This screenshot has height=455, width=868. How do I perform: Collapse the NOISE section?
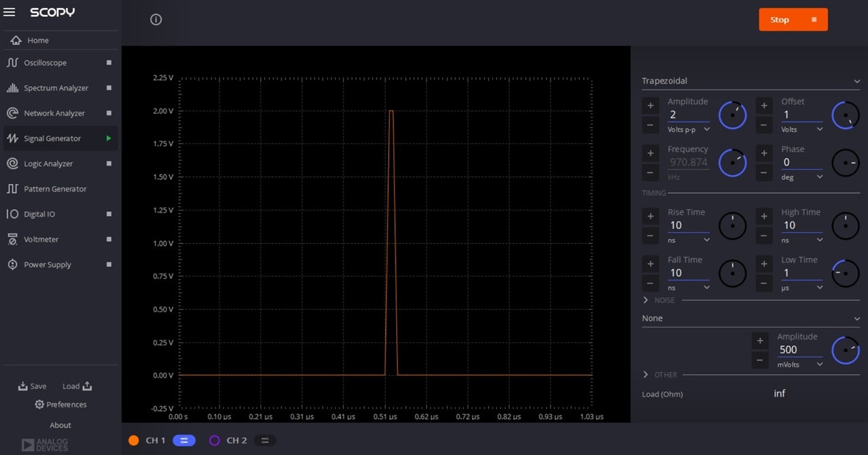point(646,300)
